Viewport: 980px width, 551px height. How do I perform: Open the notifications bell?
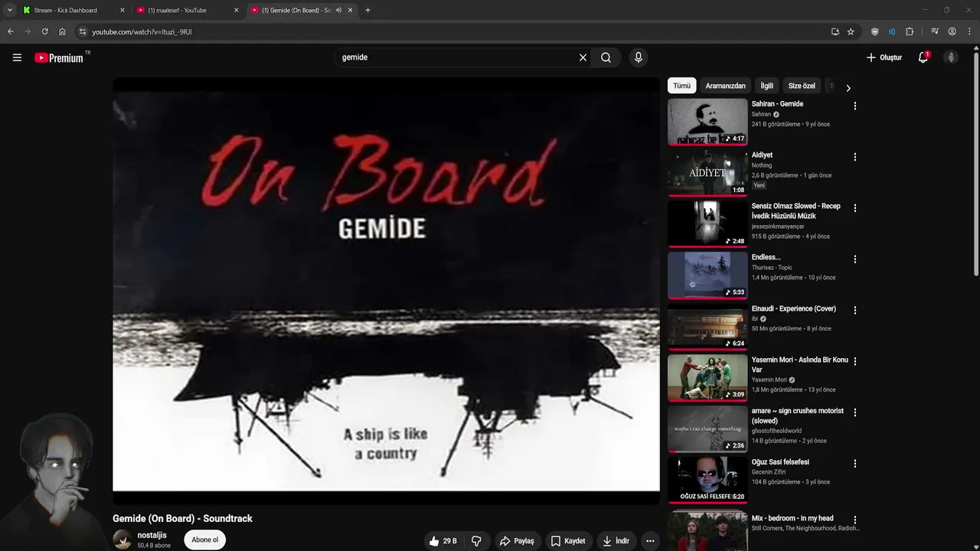point(923,57)
